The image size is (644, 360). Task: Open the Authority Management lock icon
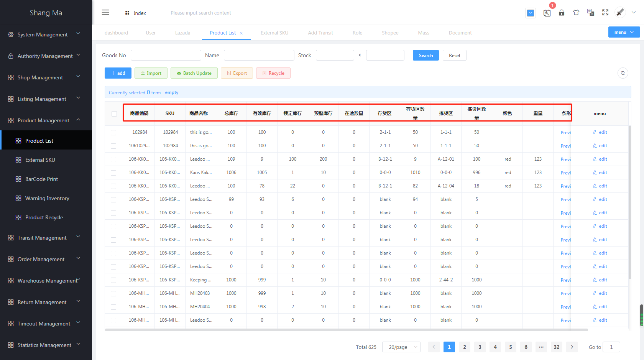click(11, 56)
